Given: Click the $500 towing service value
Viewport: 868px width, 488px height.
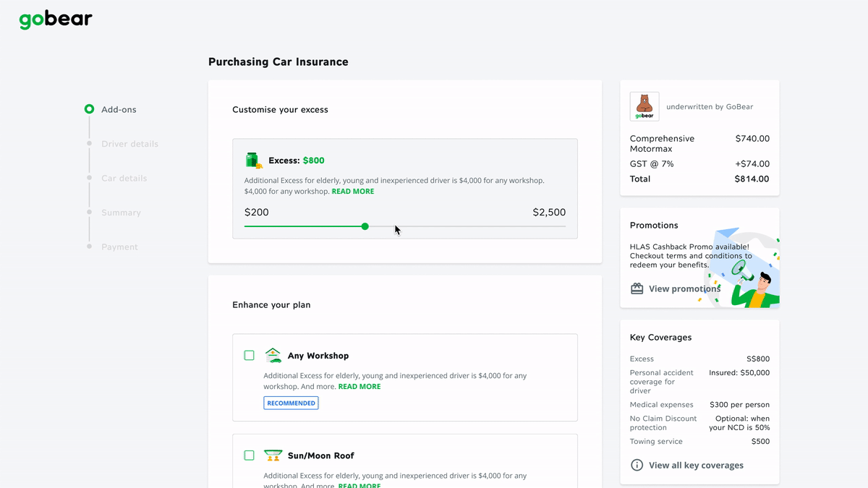Looking at the screenshot, I should (x=760, y=441).
